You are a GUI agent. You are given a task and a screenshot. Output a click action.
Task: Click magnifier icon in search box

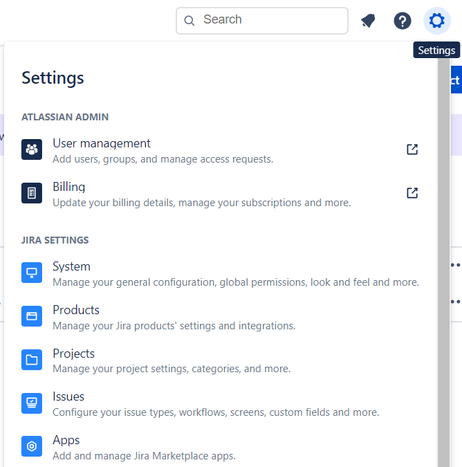click(x=189, y=21)
